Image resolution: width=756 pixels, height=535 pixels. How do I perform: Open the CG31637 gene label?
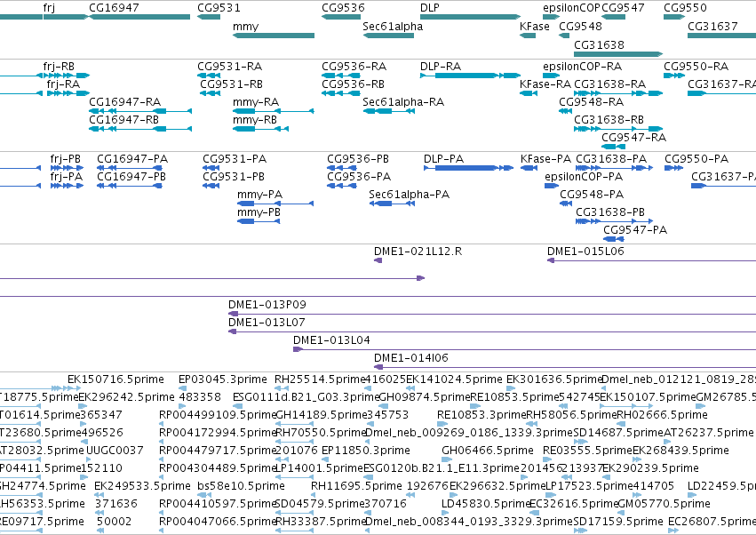pos(712,27)
